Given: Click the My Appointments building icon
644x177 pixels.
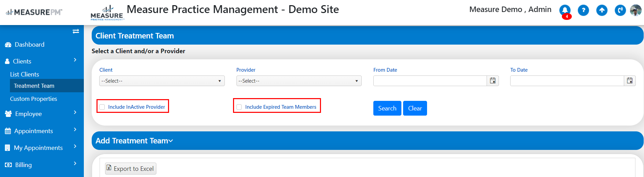Looking at the screenshot, I should 8,148.
